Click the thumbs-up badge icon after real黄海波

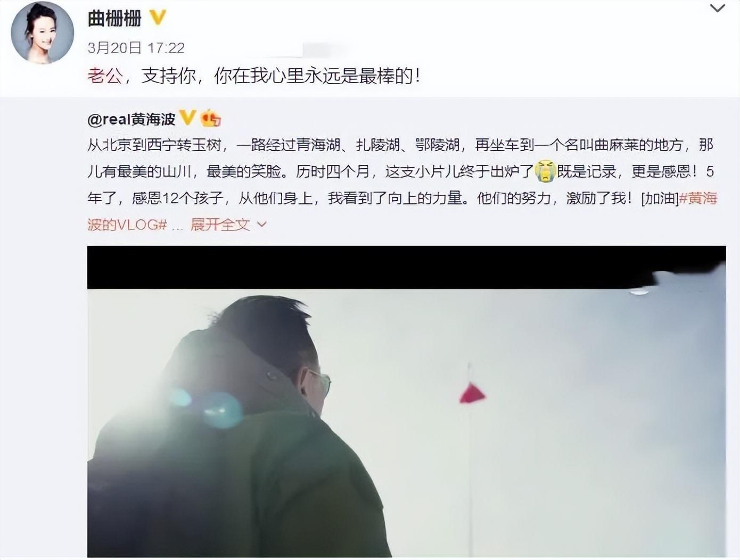pos(211,118)
